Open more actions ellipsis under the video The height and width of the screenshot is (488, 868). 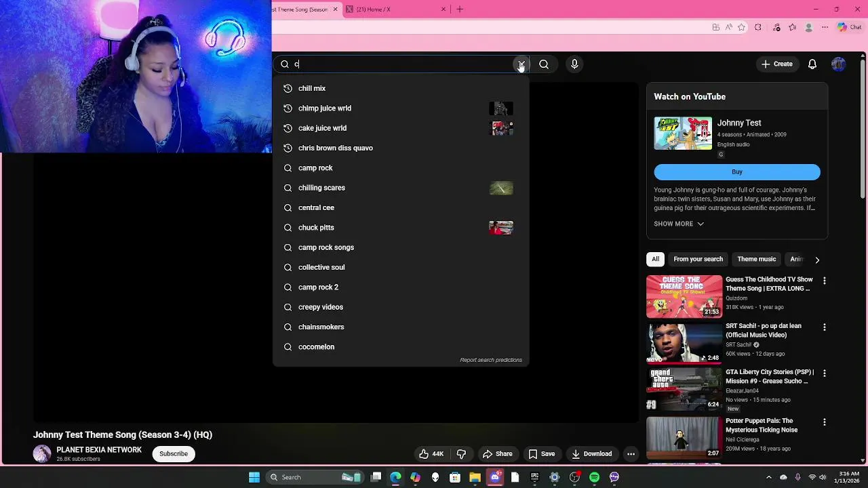631,454
